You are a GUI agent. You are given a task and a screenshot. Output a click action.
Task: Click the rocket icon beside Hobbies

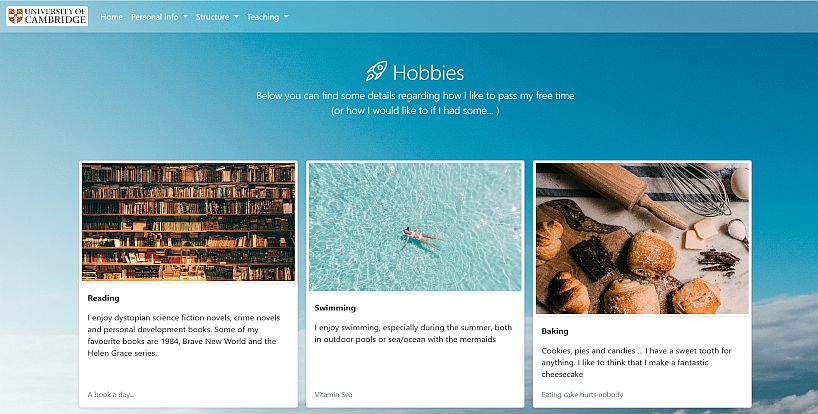[376, 71]
